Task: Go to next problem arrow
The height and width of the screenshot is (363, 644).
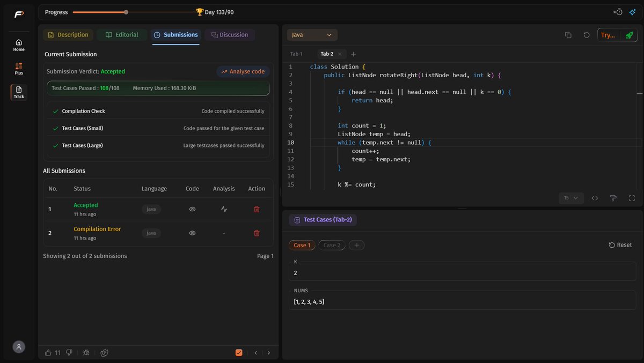Action: coord(269,353)
